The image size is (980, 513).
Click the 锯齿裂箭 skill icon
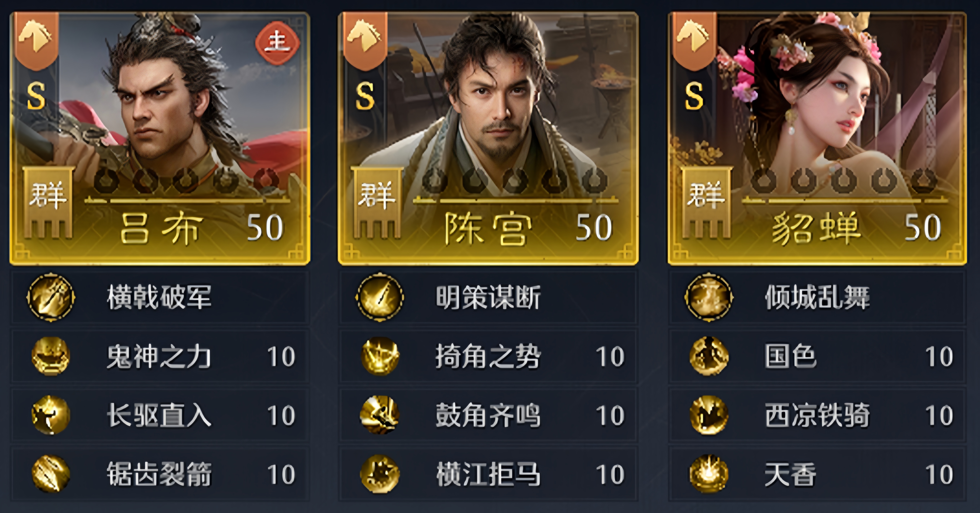click(x=51, y=474)
